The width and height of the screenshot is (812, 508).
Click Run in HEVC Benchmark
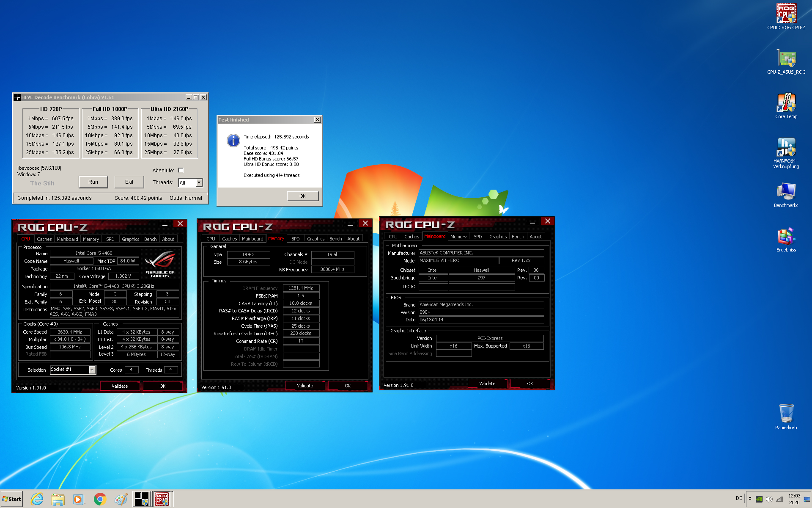93,182
